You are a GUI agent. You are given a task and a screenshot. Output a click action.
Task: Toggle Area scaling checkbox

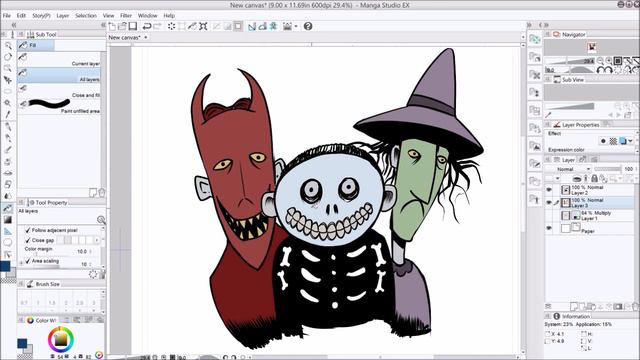click(x=28, y=261)
